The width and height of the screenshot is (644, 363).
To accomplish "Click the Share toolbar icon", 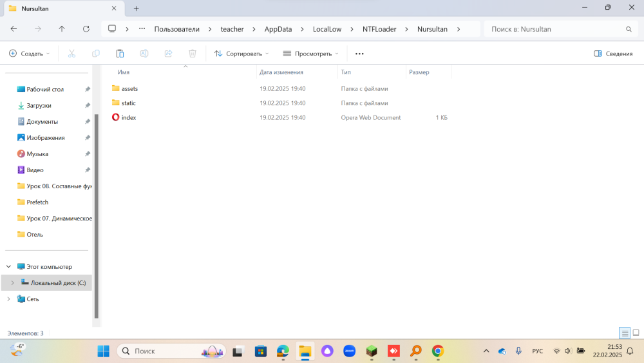I will [x=168, y=54].
